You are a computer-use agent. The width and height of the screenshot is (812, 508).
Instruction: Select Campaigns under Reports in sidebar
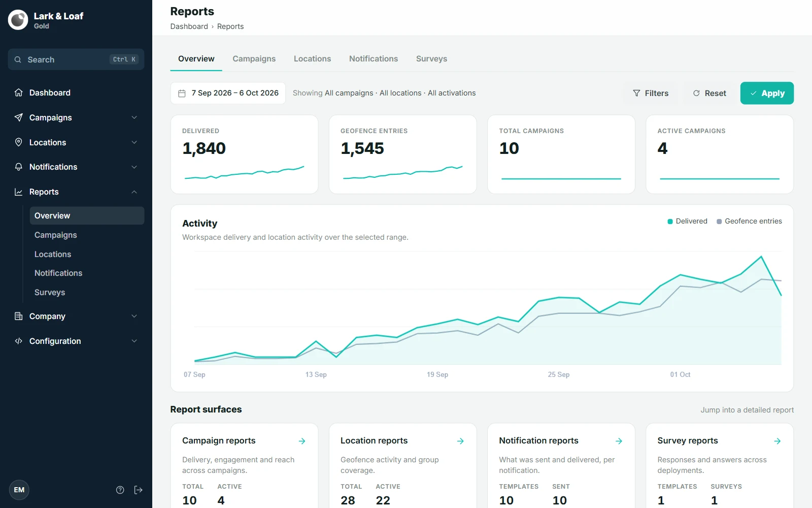(87, 235)
